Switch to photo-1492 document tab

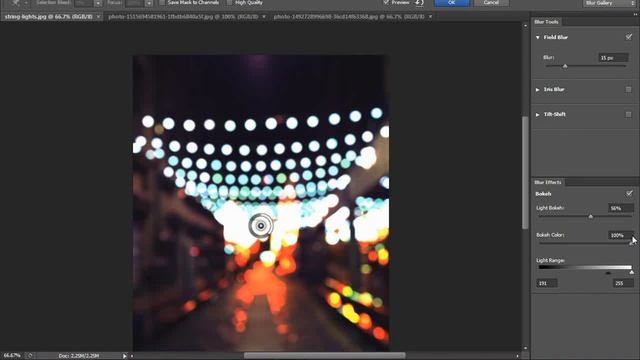(x=349, y=17)
